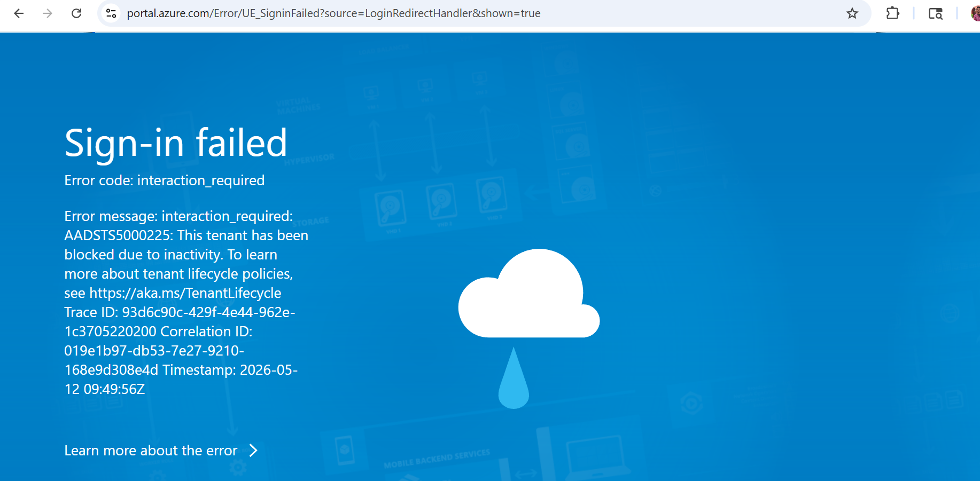Open the tab search icon in toolbar

click(936, 13)
